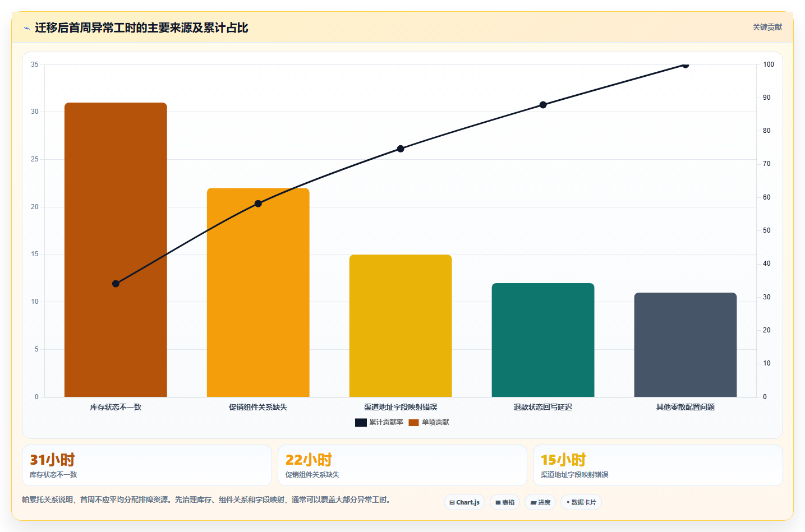Click cumulative line point above 退款状态回写延迟
This screenshot has height=532, width=805.
tap(543, 105)
